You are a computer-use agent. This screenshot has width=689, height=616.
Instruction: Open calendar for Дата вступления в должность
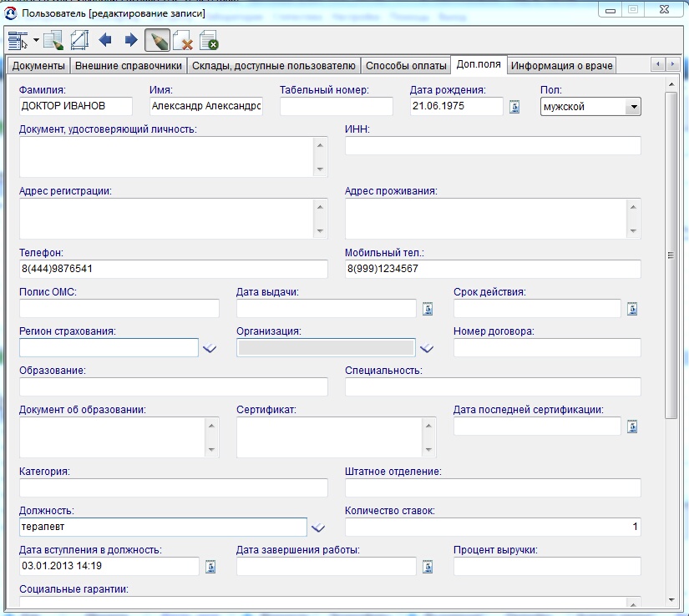coord(210,567)
